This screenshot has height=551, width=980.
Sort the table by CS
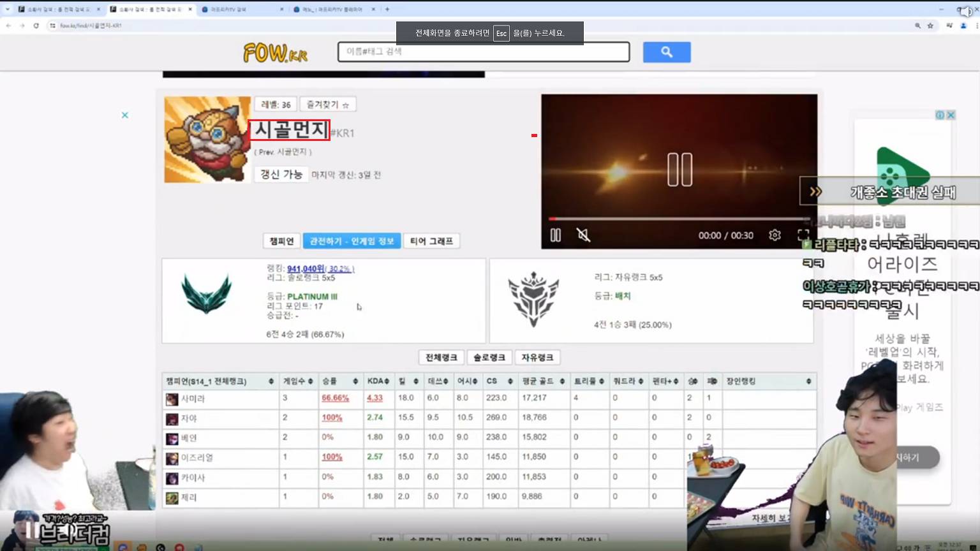pos(499,381)
